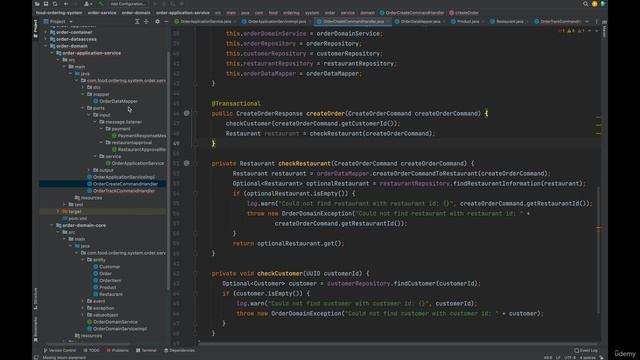
Task: Click Structure vertical sidebar tab
Action: coord(36,299)
